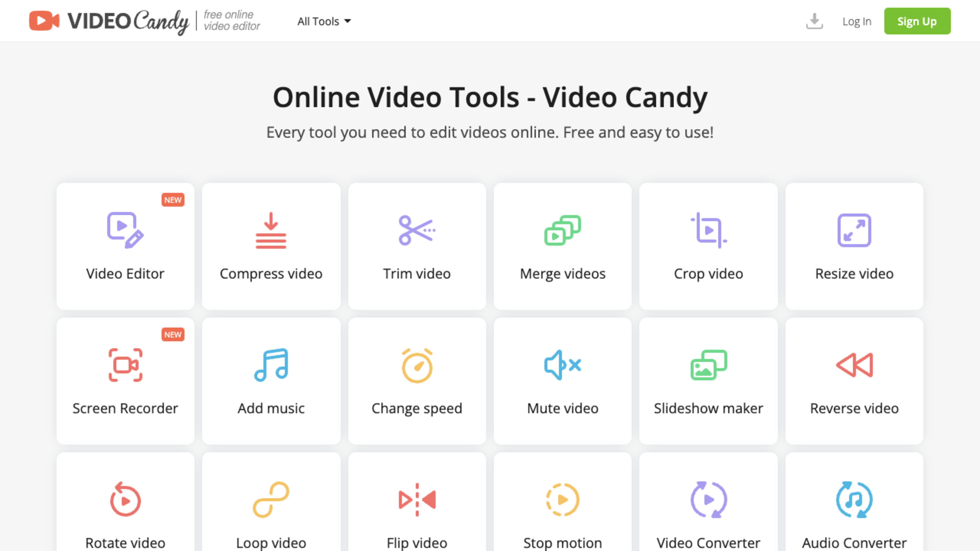The width and height of the screenshot is (980, 551).
Task: Open the Screen Recorder tool
Action: click(x=125, y=380)
